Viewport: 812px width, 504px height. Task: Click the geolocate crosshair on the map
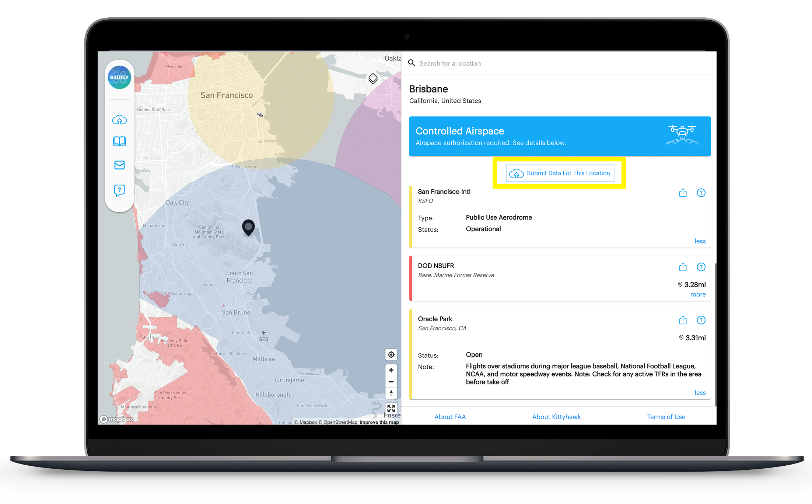(391, 354)
